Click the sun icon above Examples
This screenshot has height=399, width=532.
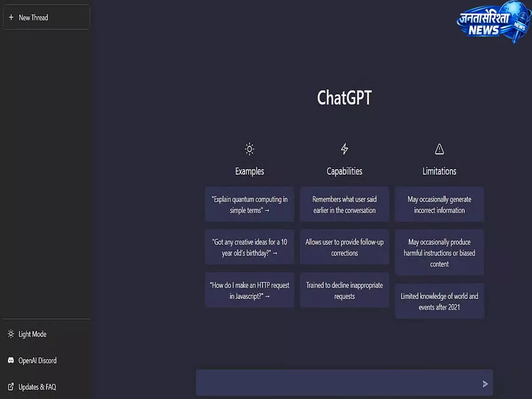(x=250, y=149)
